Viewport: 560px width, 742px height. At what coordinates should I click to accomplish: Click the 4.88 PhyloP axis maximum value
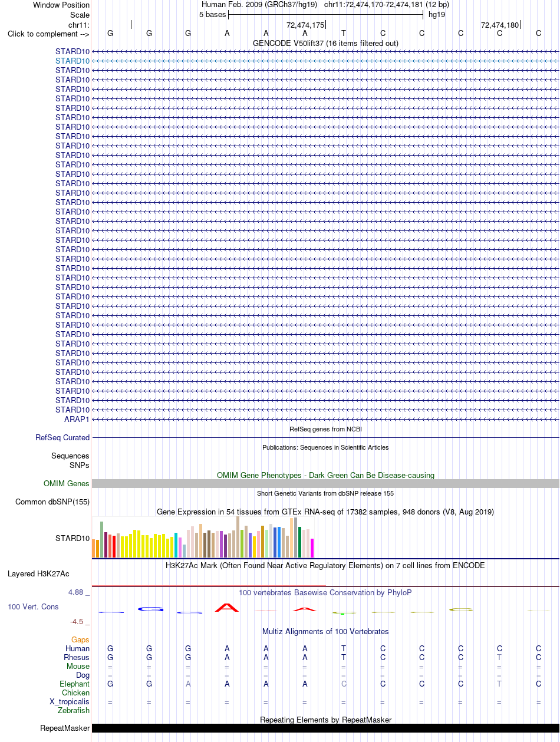click(x=80, y=592)
